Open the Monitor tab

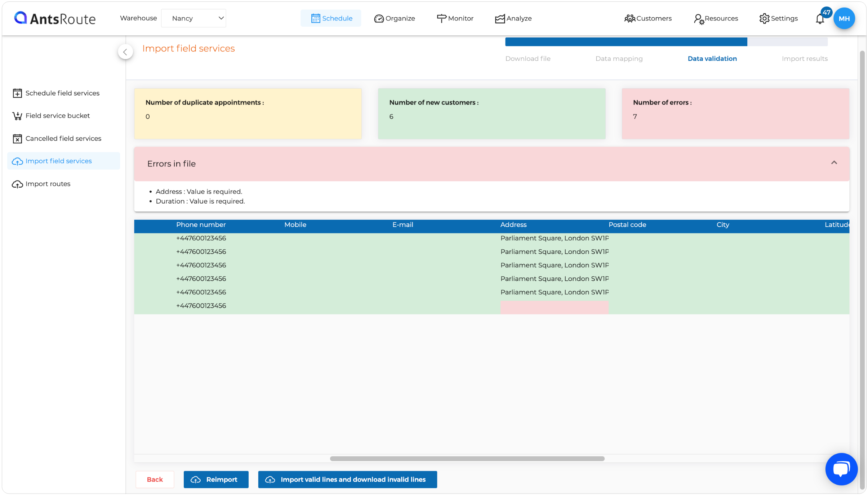click(455, 18)
